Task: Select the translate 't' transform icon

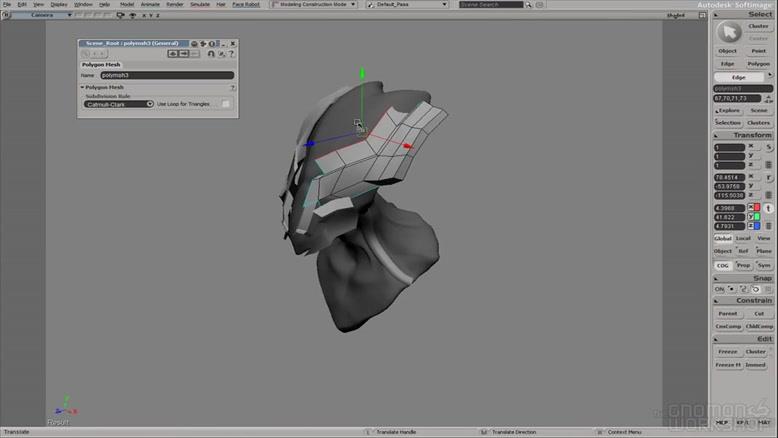Action: point(769,208)
